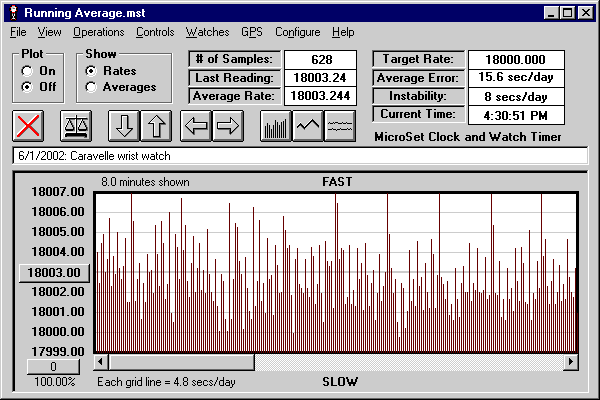Select the line graph display icon
This screenshot has width=600, height=400.
click(308, 126)
